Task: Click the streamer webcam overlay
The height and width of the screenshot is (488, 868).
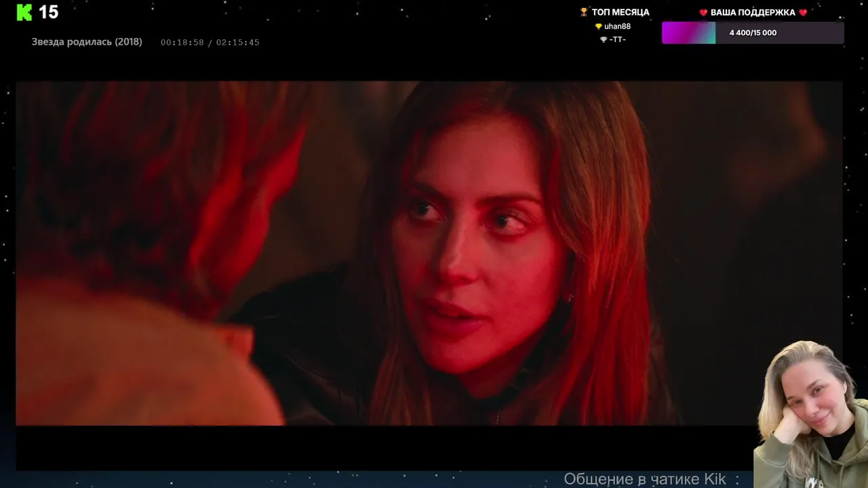Action: pos(811,413)
